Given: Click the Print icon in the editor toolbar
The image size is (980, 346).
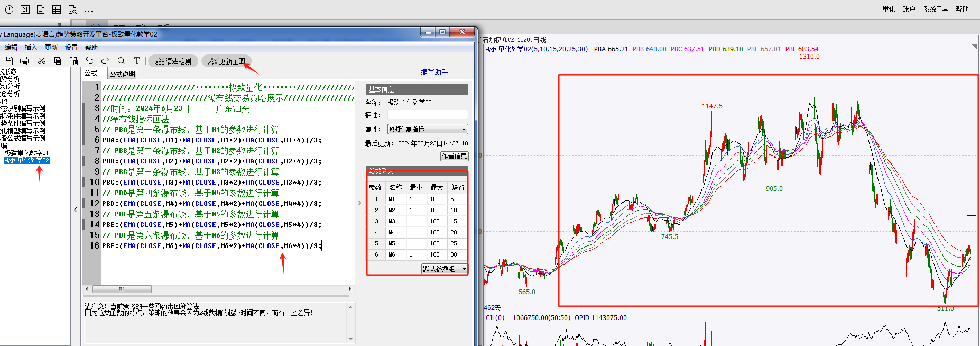Looking at the screenshot, I should (x=24, y=61).
